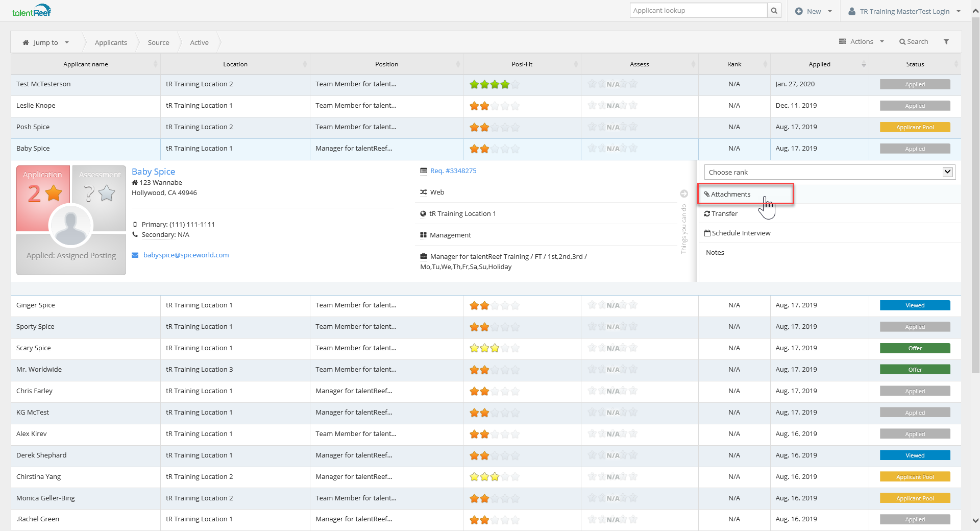Click Baby Spice's avatar placeholder picture

(x=70, y=225)
